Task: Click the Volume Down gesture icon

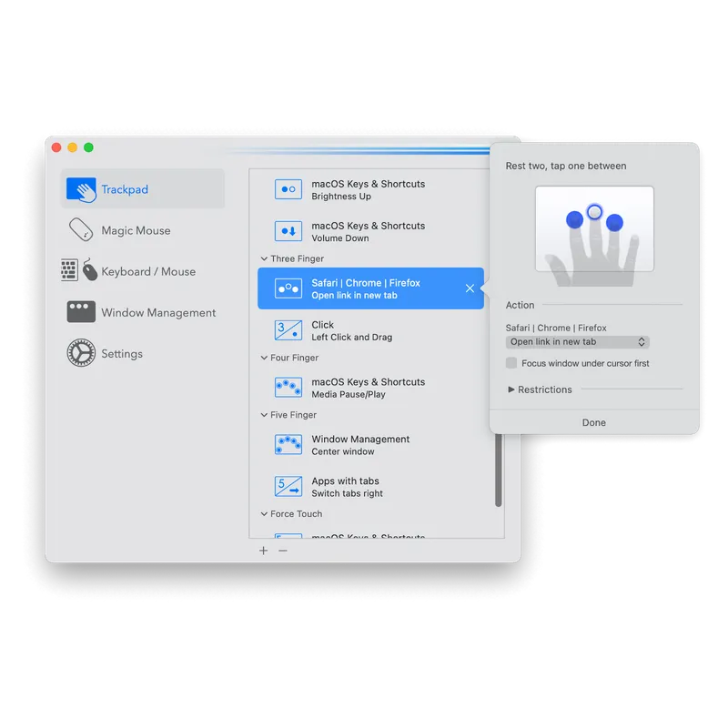Action: [288, 232]
